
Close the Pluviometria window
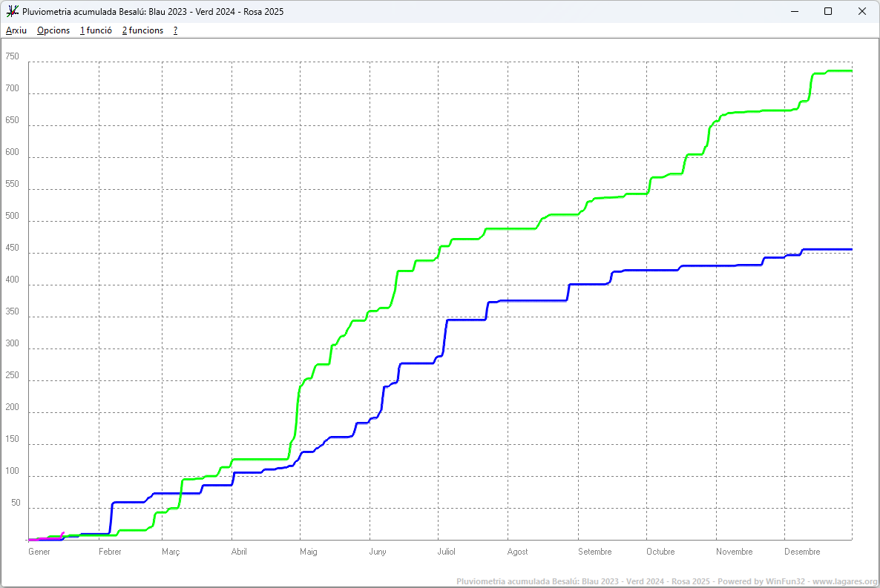coord(862,11)
